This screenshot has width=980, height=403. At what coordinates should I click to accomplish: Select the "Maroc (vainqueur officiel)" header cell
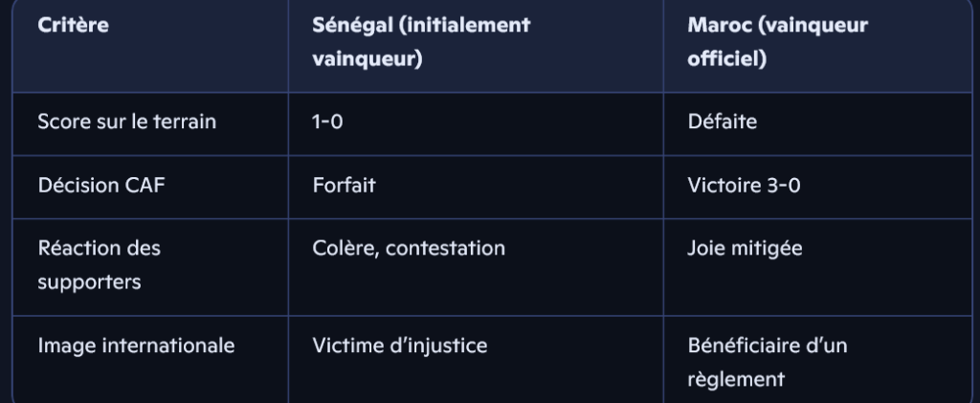point(777,41)
